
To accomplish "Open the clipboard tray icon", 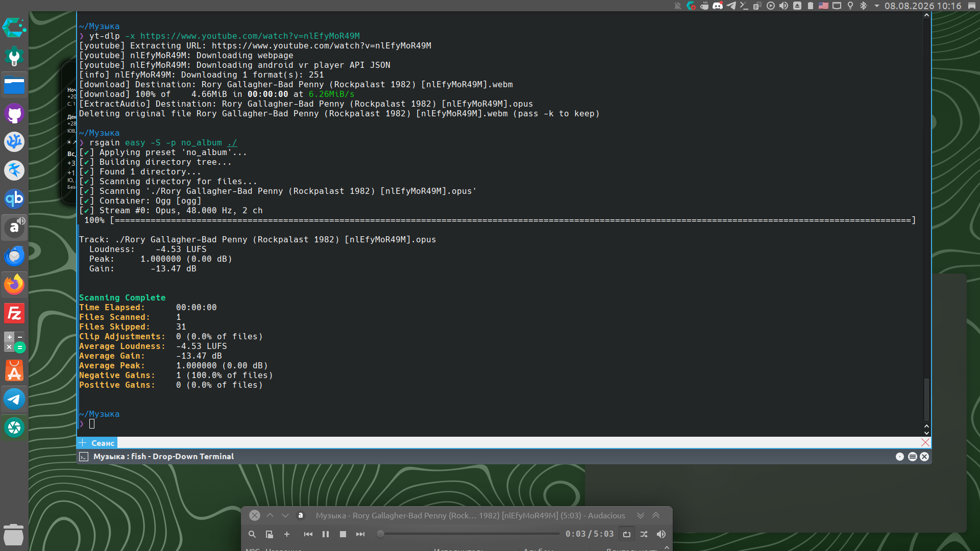I will pyautogui.click(x=757, y=6).
